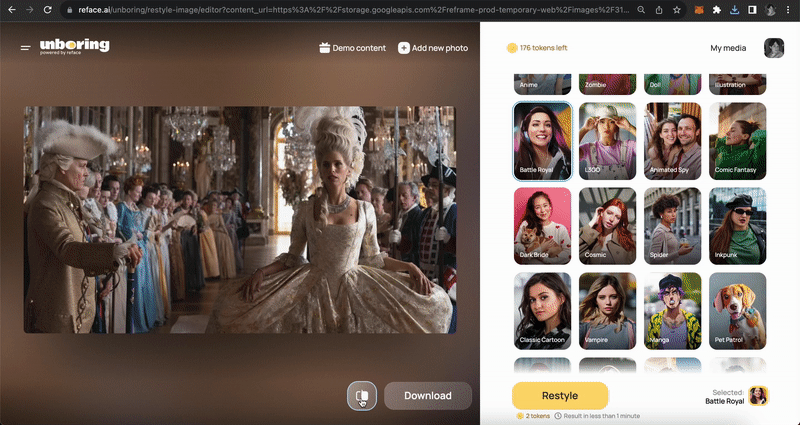Screen dimensions: 800x425
Task: Click the share page icon
Action: click(x=659, y=10)
